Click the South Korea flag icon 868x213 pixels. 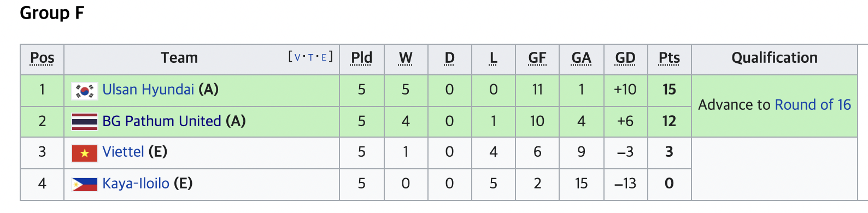point(85,91)
